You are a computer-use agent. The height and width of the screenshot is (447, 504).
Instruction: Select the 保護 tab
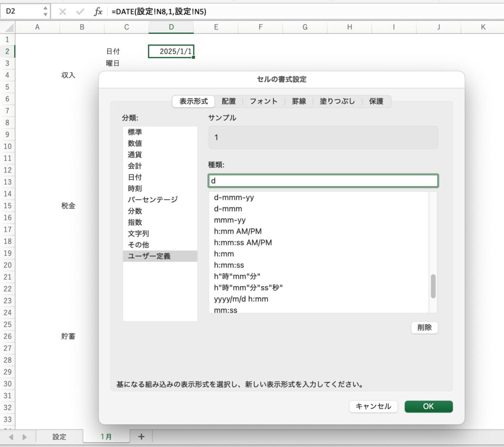[x=376, y=101]
